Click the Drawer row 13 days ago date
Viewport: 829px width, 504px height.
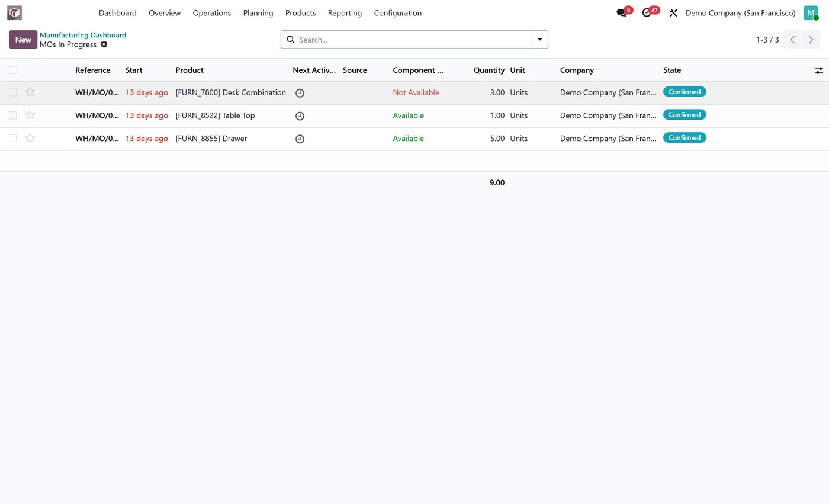click(x=147, y=139)
